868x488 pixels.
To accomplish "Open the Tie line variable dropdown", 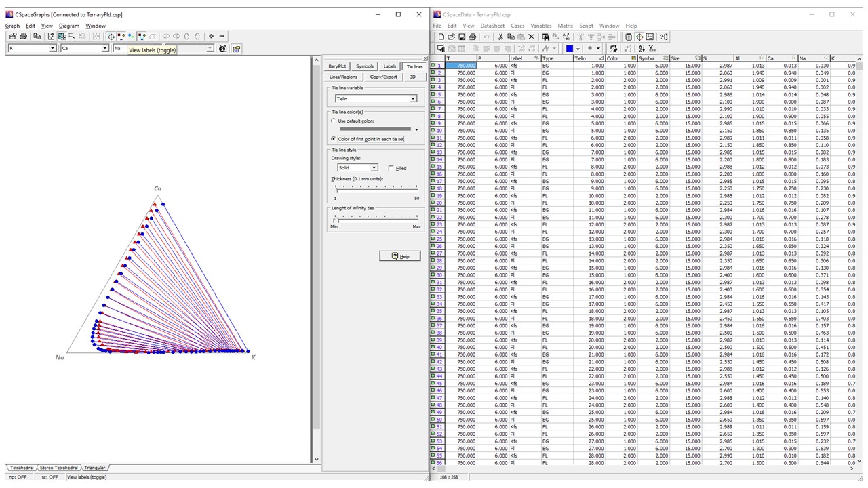I will pos(413,99).
